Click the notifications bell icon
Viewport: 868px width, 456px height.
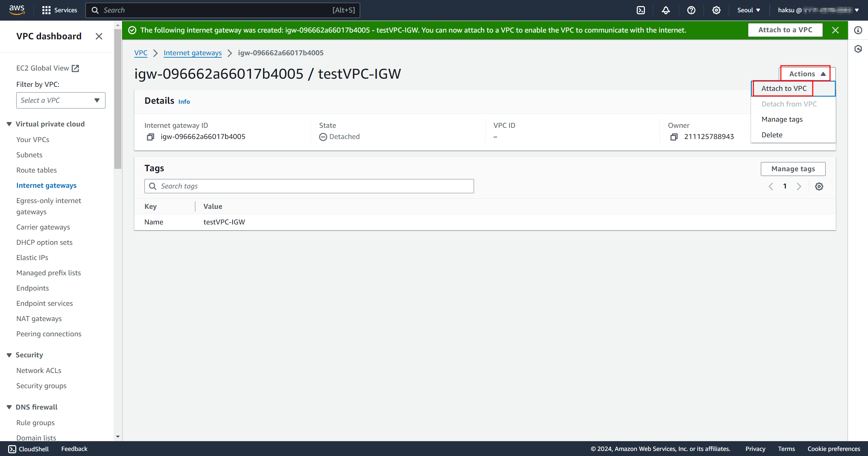[666, 10]
